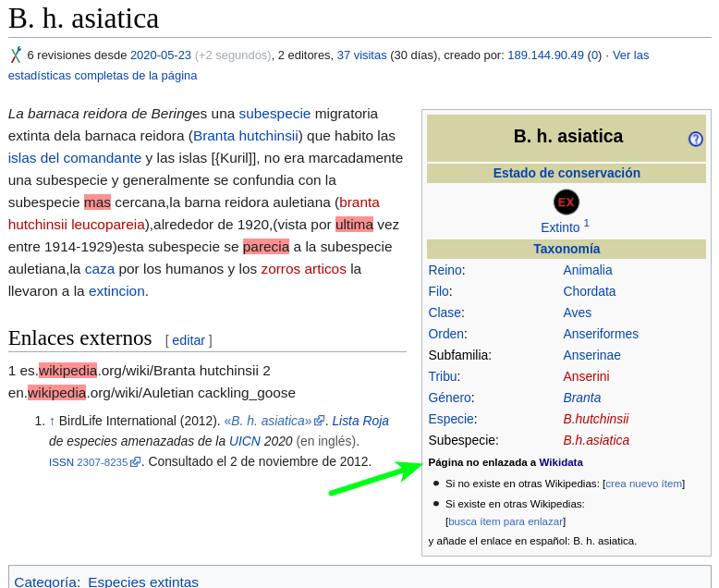This screenshot has width=719, height=588.
Task: Click the page statistics icon under the title
Action: point(16,55)
